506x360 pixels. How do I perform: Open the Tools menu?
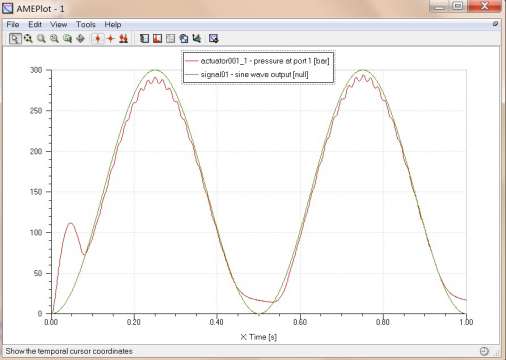(x=86, y=25)
